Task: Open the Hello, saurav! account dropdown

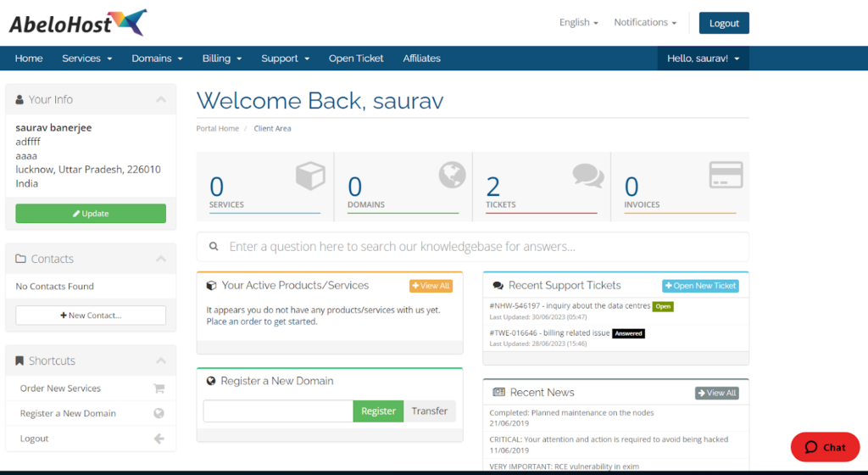Action: click(x=703, y=59)
